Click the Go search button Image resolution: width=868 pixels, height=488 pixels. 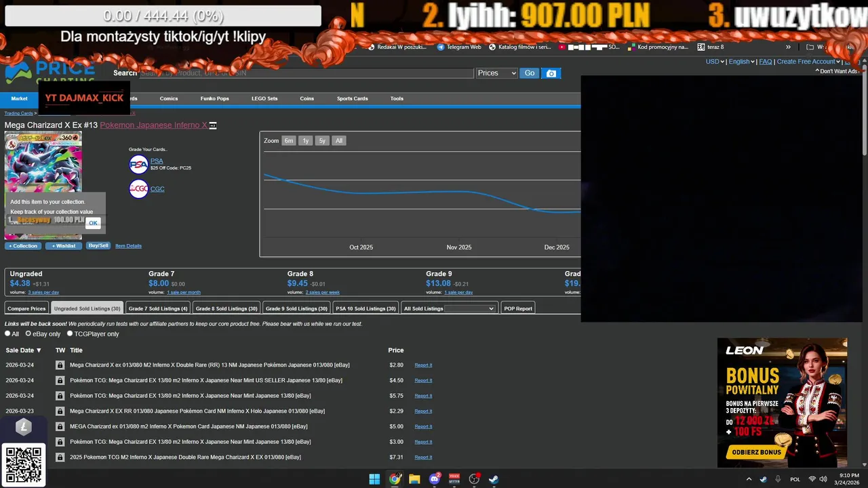tap(529, 73)
